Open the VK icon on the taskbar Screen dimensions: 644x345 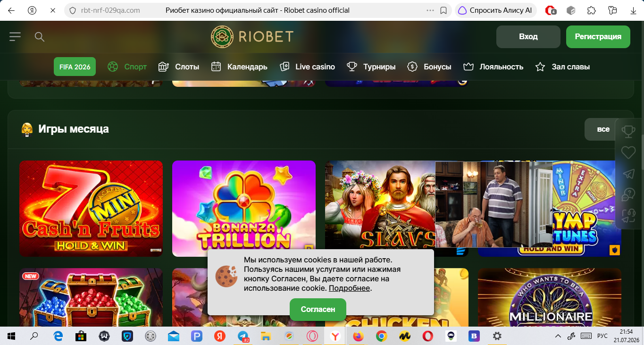(x=474, y=336)
